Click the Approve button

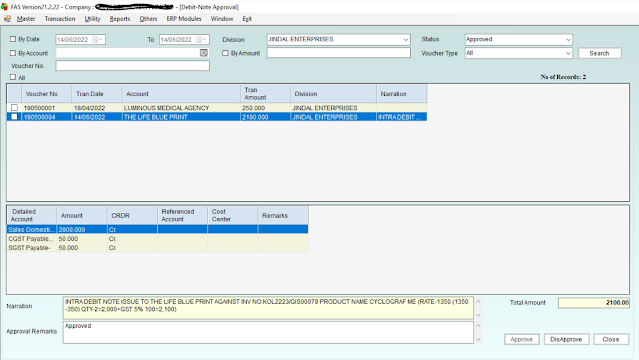(522, 339)
